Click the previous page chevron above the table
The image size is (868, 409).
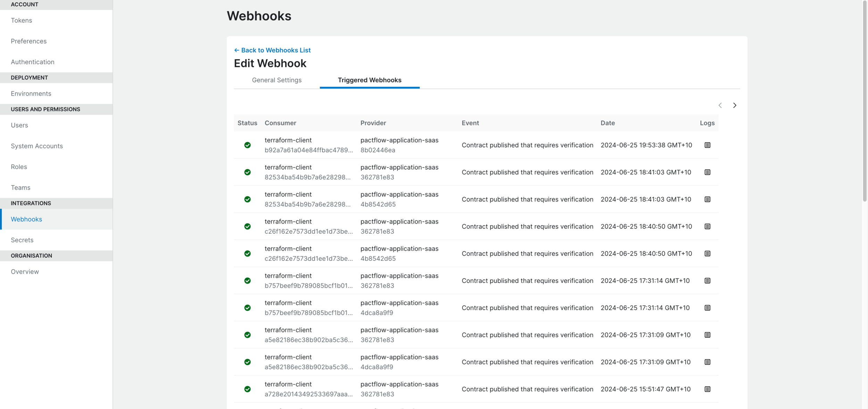pos(720,105)
